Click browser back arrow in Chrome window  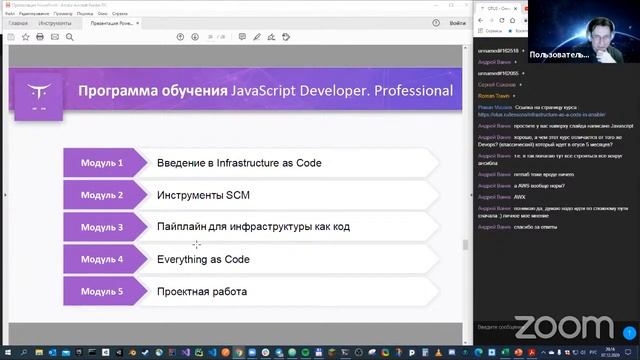(x=480, y=20)
